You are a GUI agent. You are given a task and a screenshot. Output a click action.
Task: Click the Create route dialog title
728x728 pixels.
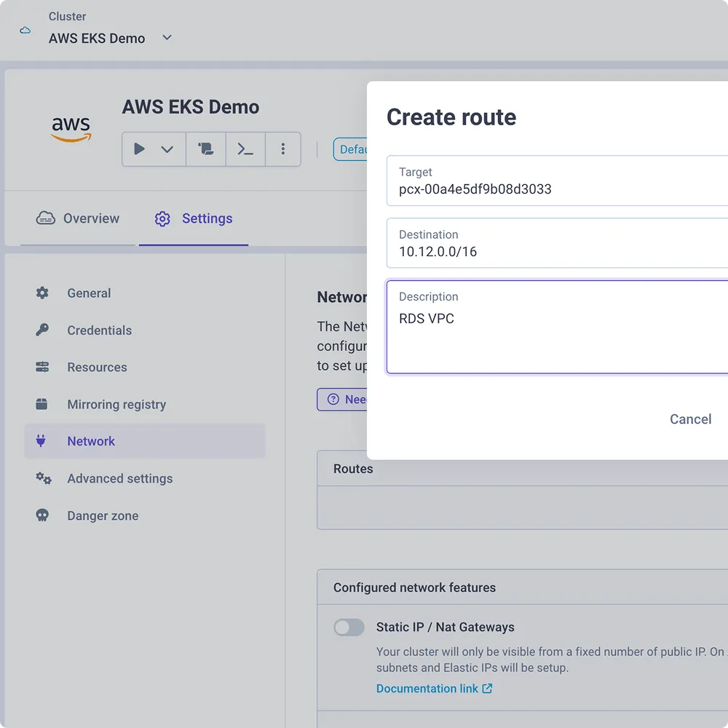click(x=451, y=117)
